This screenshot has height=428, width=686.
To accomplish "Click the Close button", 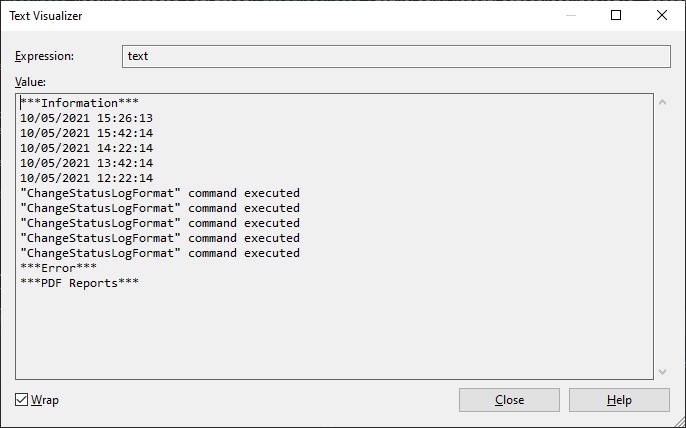I will (509, 400).
